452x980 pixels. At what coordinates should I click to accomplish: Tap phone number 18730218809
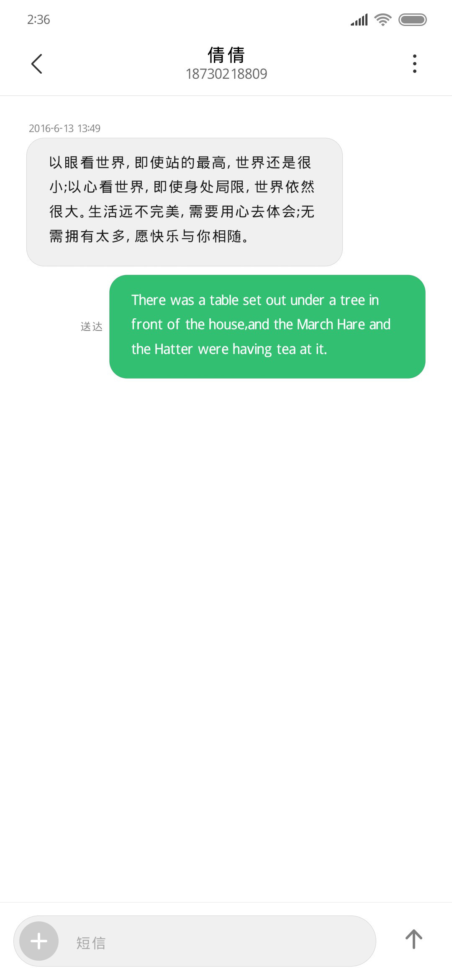[x=226, y=74]
